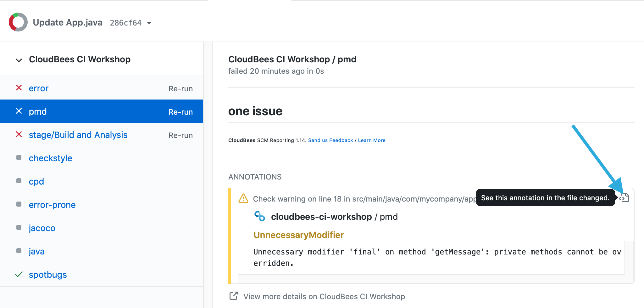Click View more details on CloudBees CI Workshop
Viewport: 644px width, 308px height.
coord(324,296)
